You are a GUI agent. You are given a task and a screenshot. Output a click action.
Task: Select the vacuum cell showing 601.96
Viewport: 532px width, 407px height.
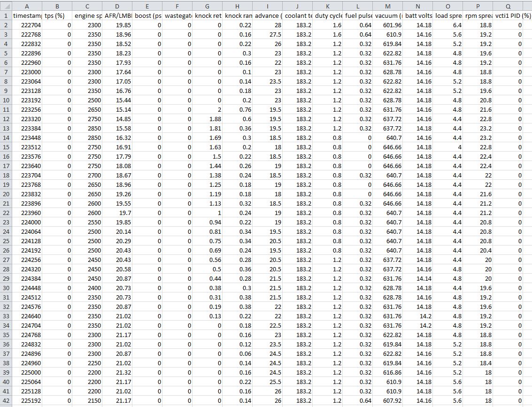(x=387, y=25)
